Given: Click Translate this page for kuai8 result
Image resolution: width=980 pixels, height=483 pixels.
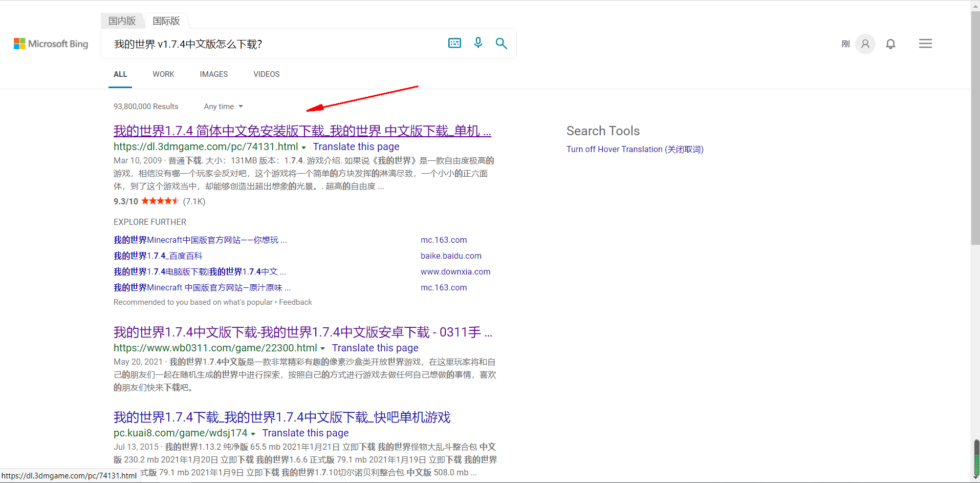Looking at the screenshot, I should (306, 433).
